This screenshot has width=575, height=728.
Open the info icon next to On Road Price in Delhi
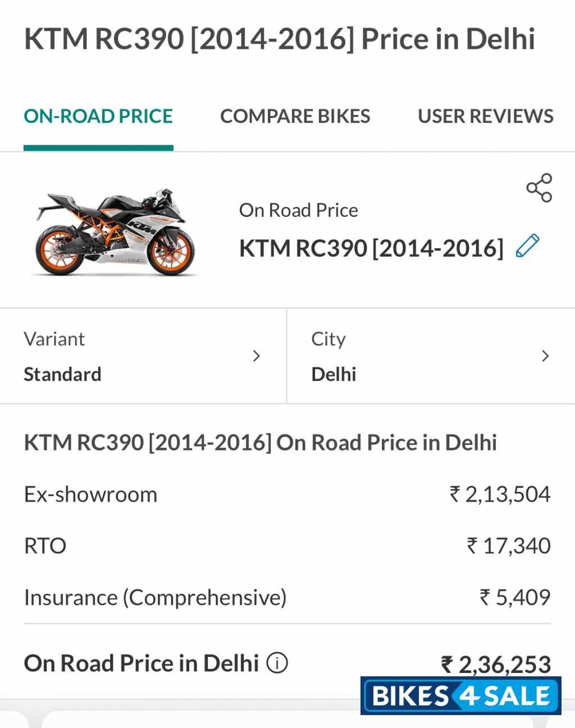tap(276, 663)
